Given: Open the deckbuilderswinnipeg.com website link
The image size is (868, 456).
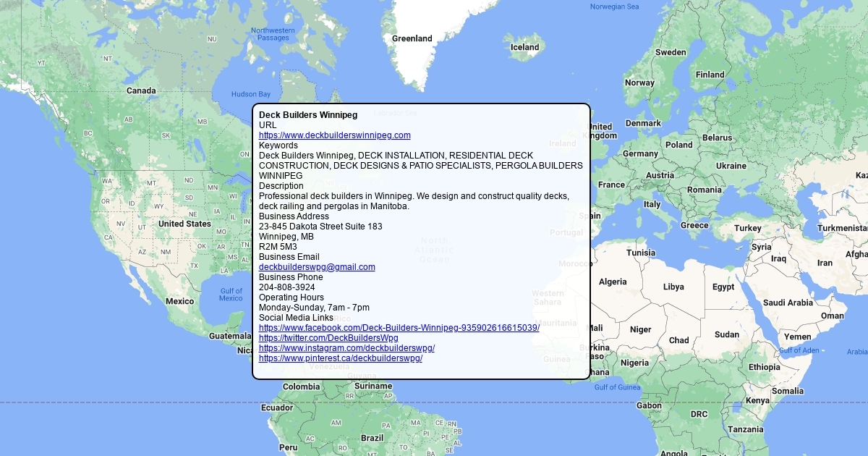Looking at the screenshot, I should [334, 135].
